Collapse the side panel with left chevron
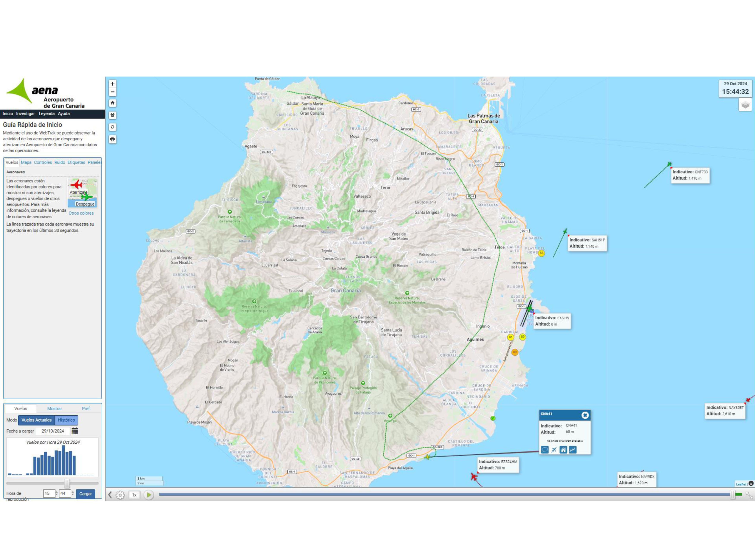 (110, 495)
